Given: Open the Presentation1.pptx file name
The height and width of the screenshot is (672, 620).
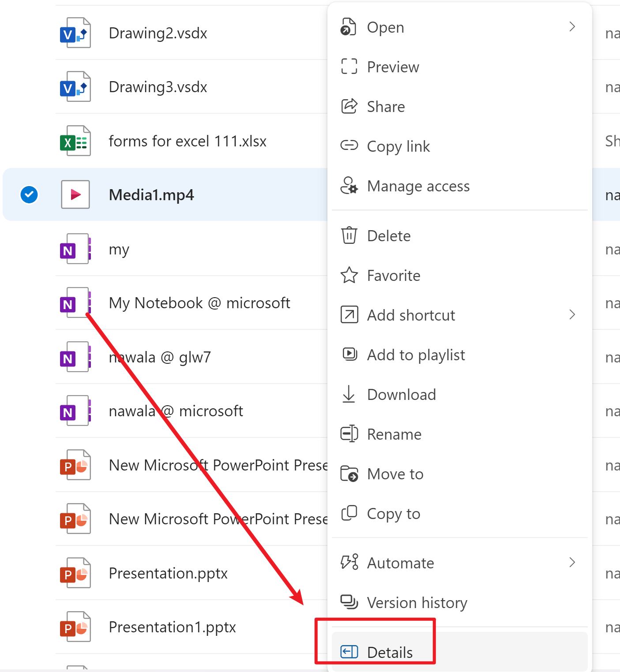Looking at the screenshot, I should tap(172, 627).
